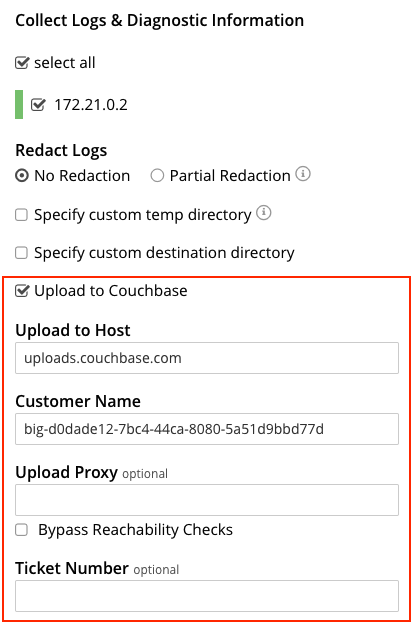
Task: Enable Specify custom temp directory
Action: (21, 215)
